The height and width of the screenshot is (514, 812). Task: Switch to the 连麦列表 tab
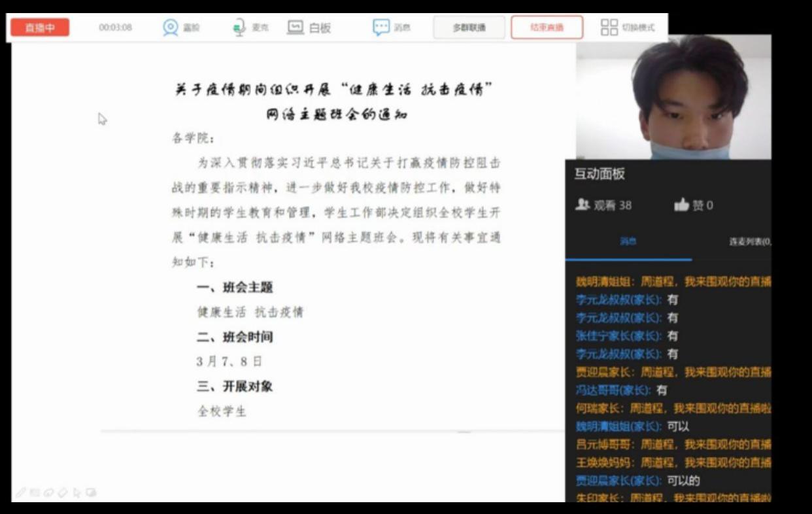point(749,241)
